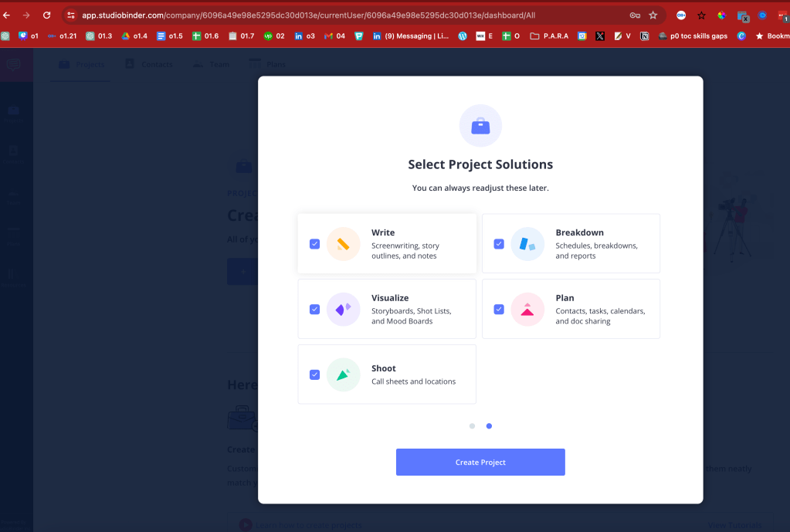Click the URL in the address bar
Viewport: 790px width, 532px height.
[x=308, y=15]
